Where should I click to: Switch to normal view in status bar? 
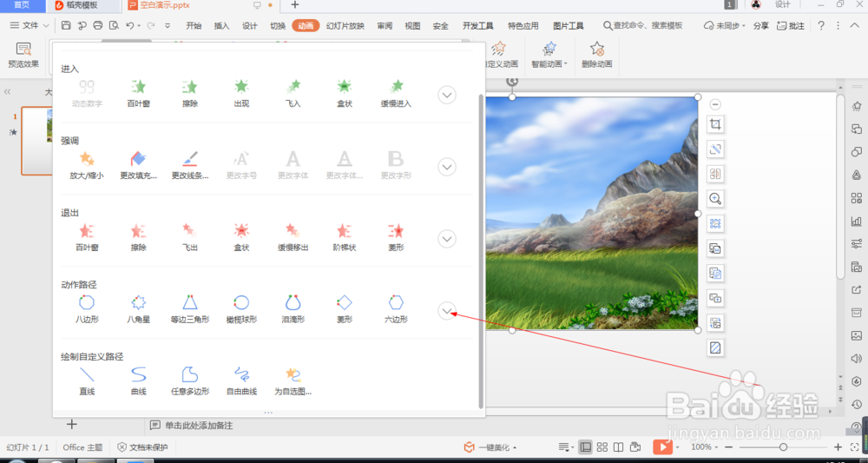coord(584,447)
